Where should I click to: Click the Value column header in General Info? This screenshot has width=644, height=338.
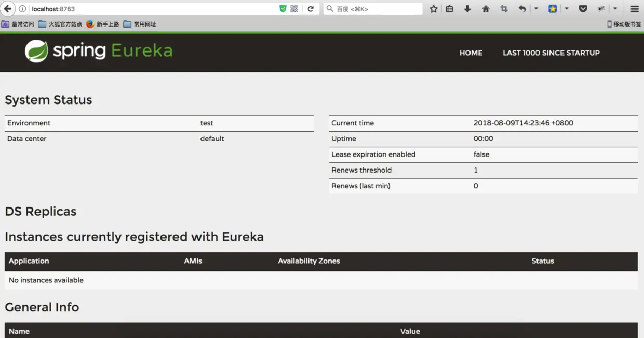(410, 331)
